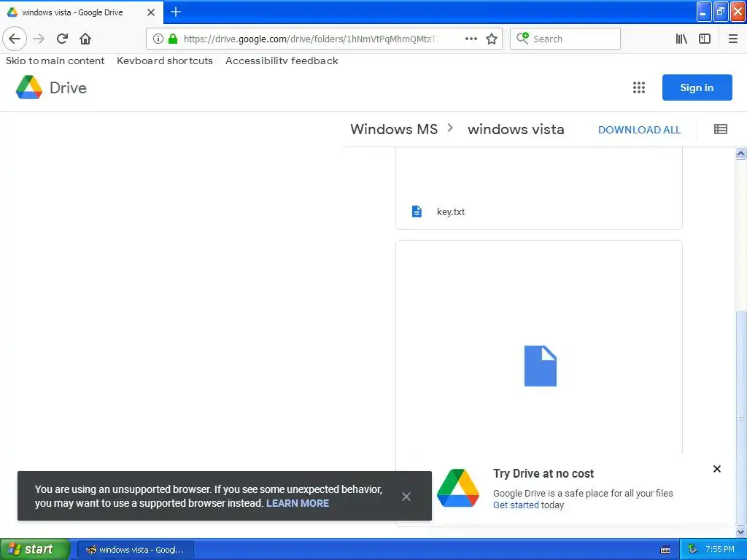Open Keyboard shortcuts link

point(165,61)
